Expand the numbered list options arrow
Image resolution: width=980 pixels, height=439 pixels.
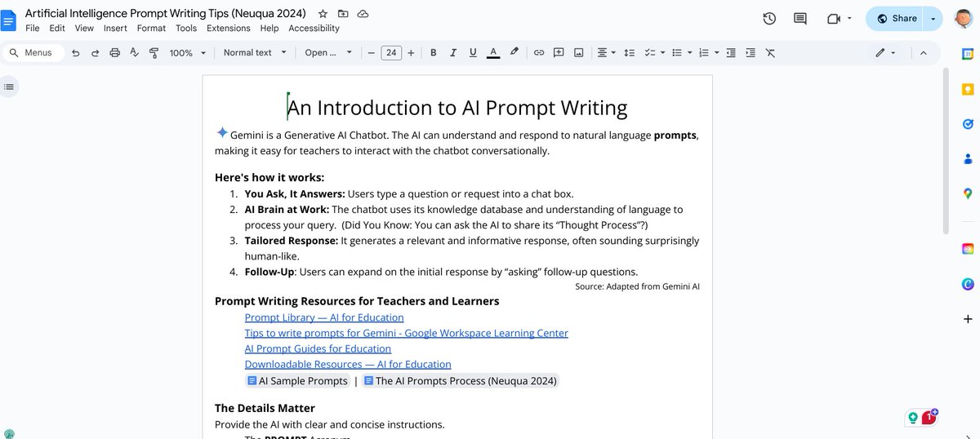pos(716,52)
